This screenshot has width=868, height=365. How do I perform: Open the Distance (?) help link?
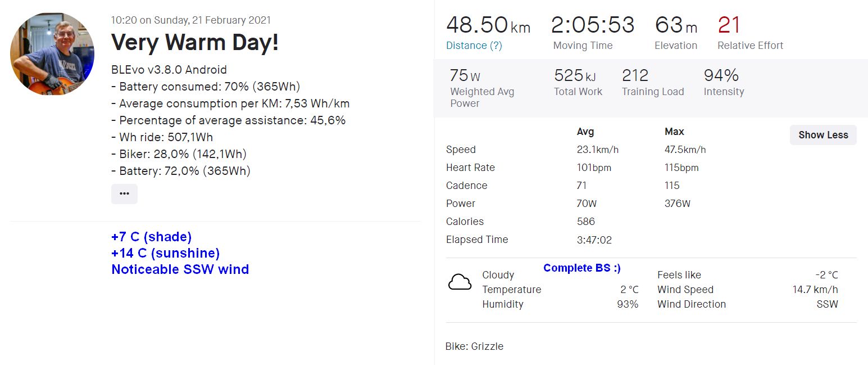click(474, 46)
